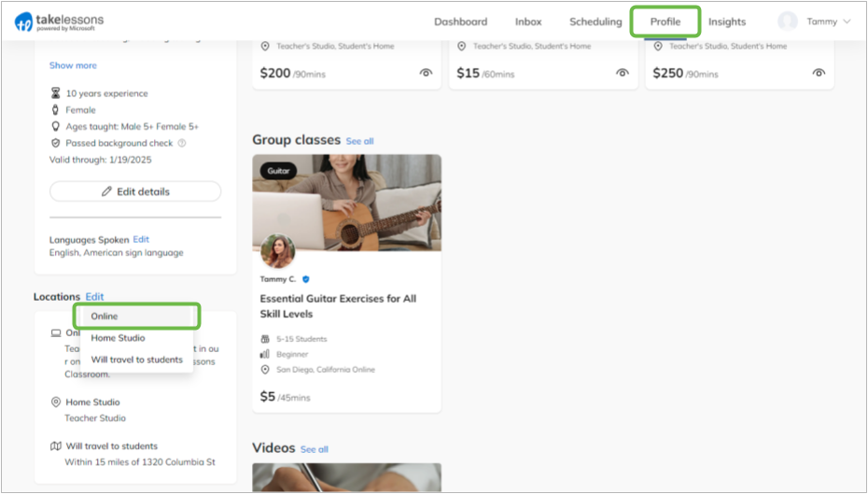Click the Home Studio pin icon
Viewport: 868px width, 494px height.
(55, 402)
